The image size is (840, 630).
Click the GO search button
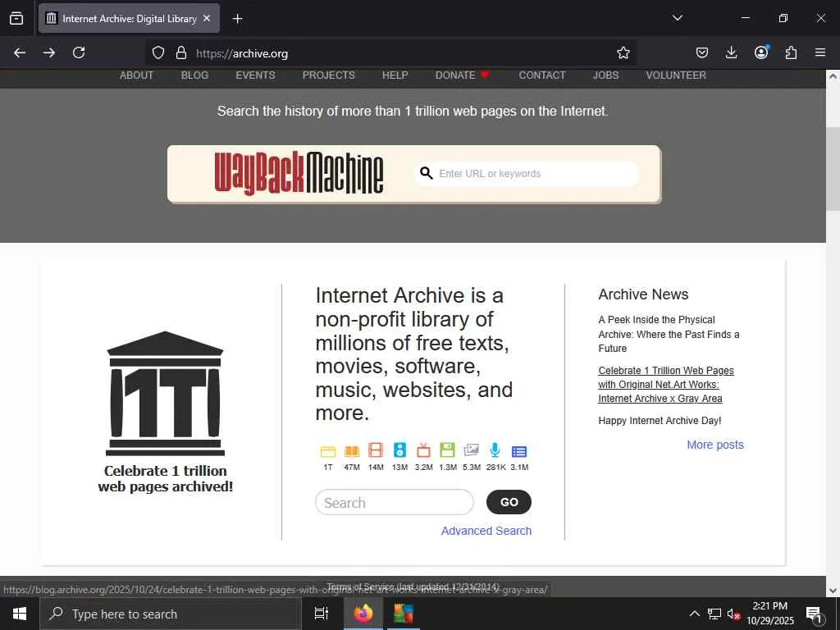(509, 502)
